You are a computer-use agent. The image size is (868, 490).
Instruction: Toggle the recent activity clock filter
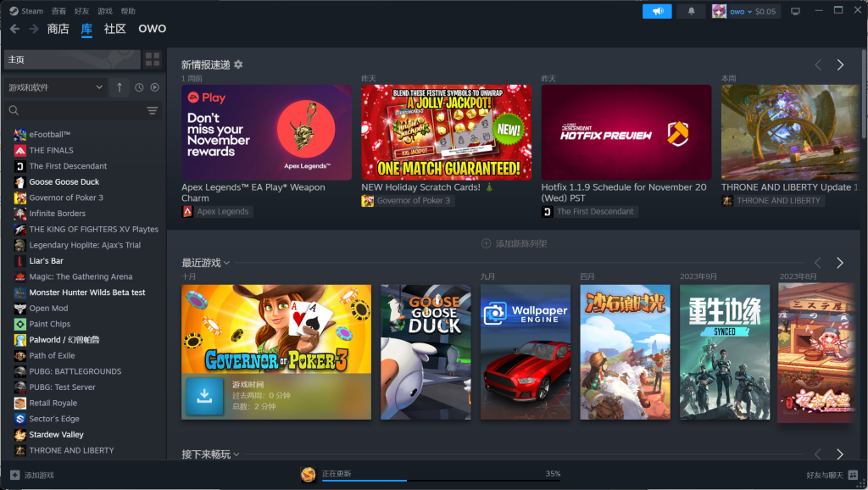point(139,87)
